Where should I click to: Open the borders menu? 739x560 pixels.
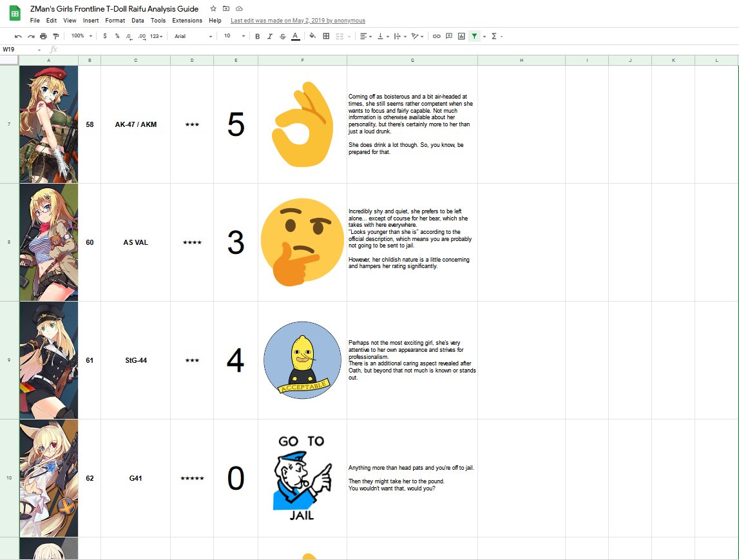(325, 36)
